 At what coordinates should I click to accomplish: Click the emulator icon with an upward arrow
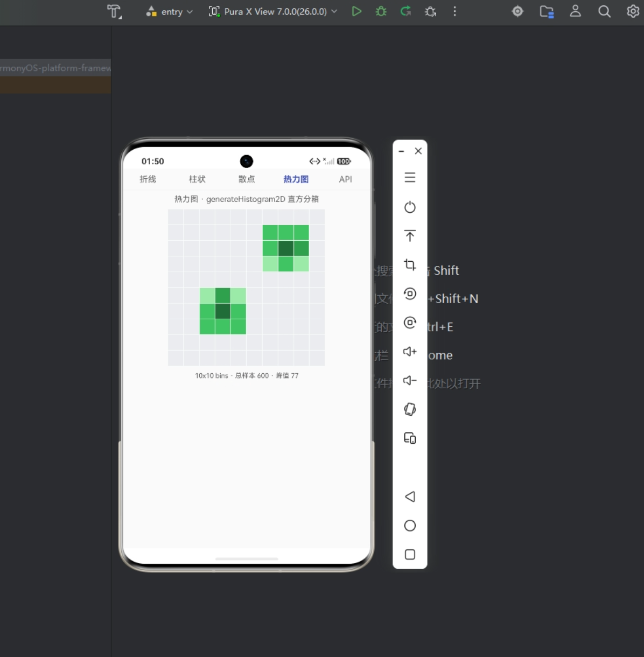click(410, 236)
